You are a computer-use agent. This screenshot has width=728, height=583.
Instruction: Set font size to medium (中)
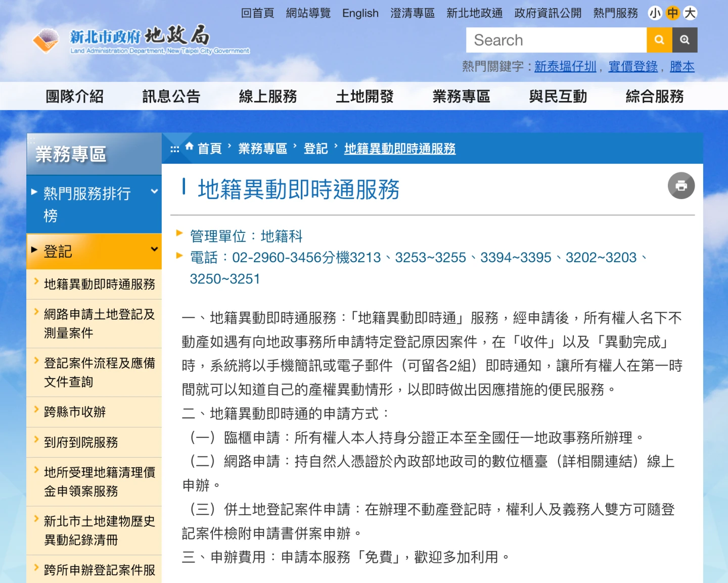pyautogui.click(x=672, y=13)
